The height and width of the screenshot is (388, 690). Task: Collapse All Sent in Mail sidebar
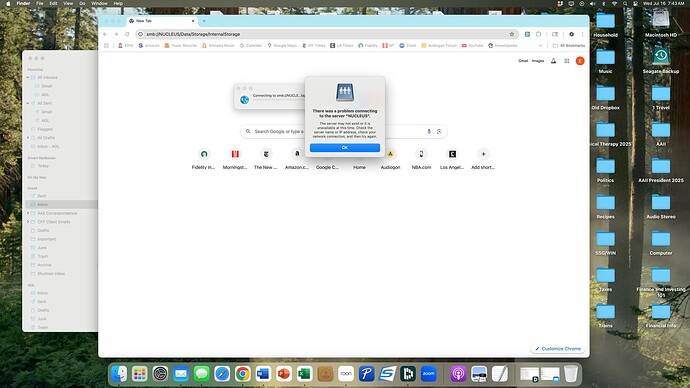28,103
